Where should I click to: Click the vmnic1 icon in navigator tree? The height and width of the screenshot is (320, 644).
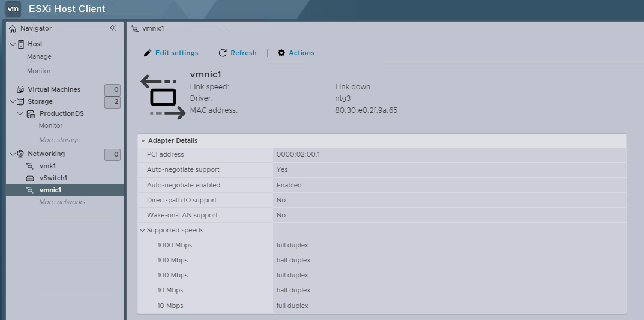pyautogui.click(x=30, y=190)
